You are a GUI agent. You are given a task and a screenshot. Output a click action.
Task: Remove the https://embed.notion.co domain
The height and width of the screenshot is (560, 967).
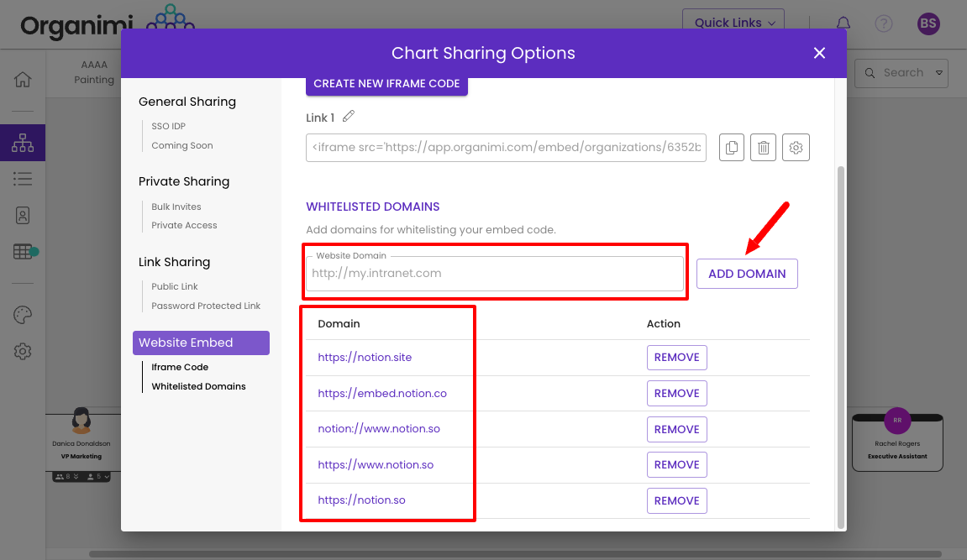(x=676, y=393)
